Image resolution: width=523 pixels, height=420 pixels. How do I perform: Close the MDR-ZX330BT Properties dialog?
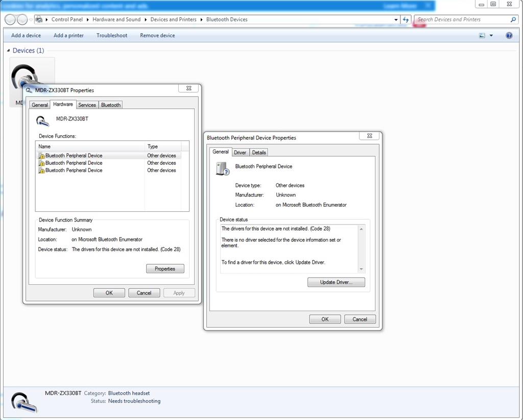tap(189, 88)
